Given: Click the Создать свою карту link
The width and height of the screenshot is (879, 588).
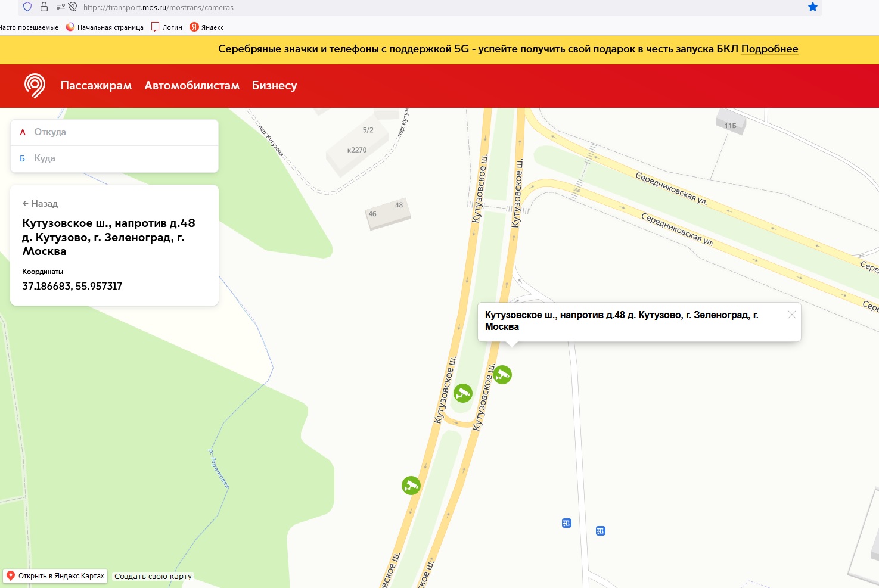Looking at the screenshot, I should pyautogui.click(x=153, y=577).
